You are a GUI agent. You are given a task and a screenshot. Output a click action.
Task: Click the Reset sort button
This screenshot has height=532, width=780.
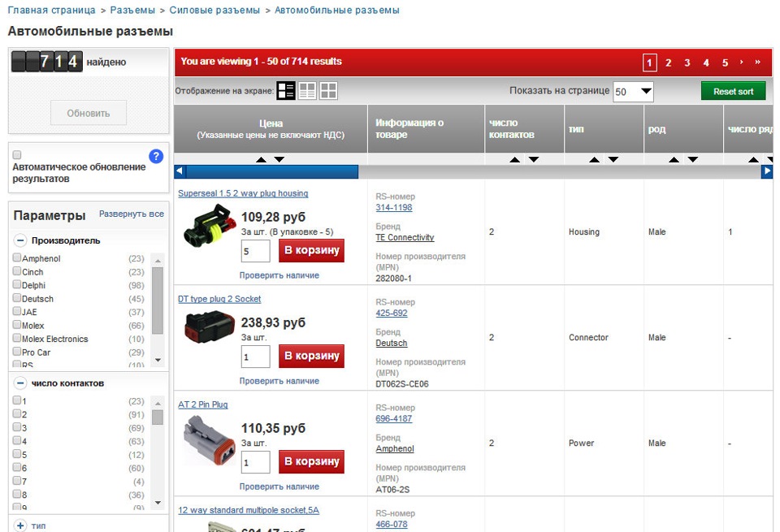coord(733,92)
